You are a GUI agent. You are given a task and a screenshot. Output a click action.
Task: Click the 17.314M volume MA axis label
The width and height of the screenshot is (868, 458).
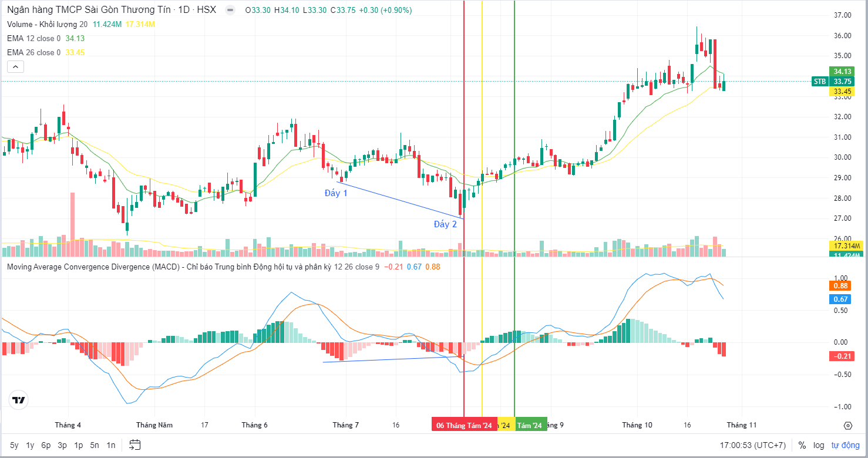tap(846, 245)
